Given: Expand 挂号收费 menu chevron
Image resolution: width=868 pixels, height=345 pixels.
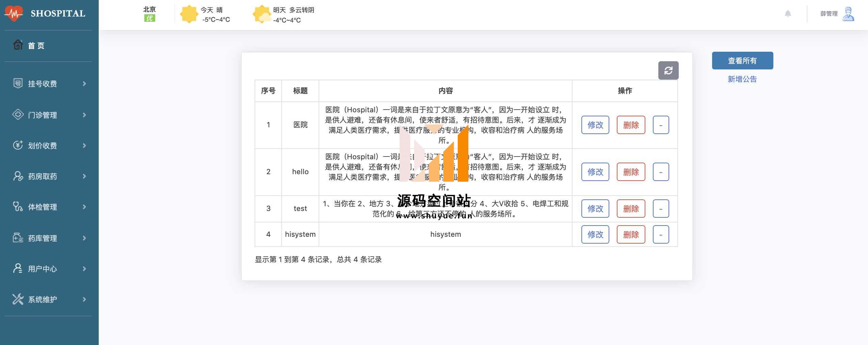Looking at the screenshot, I should click(x=84, y=83).
